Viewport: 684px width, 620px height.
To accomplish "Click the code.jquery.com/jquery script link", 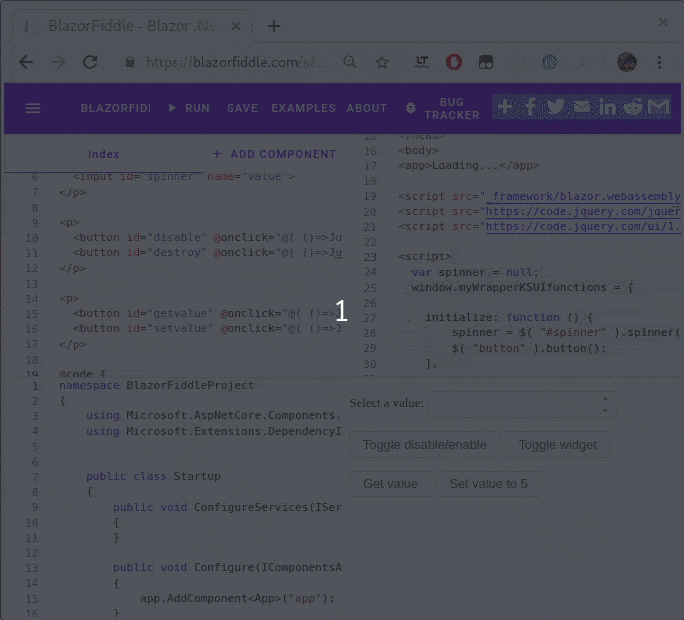I will tap(583, 212).
